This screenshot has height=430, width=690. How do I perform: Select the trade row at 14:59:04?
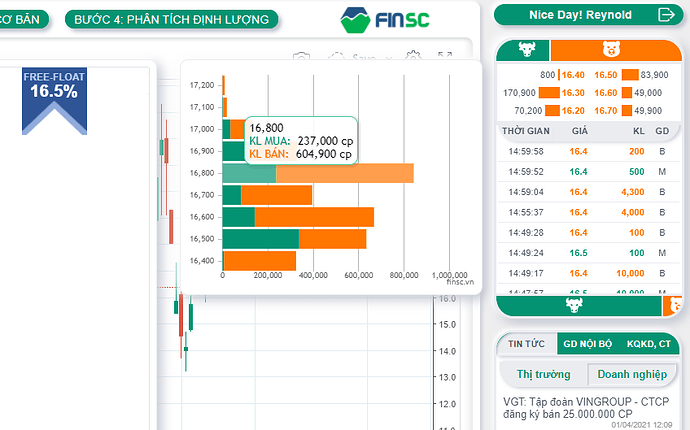[588, 192]
